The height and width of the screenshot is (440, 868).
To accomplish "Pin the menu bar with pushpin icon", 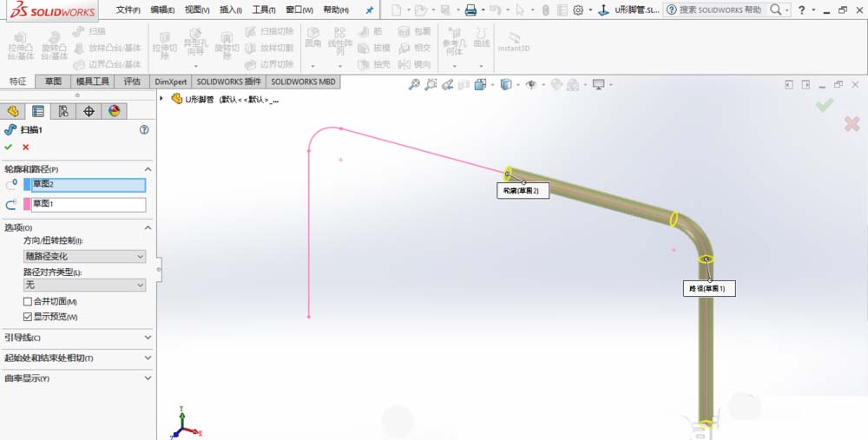I will [369, 10].
